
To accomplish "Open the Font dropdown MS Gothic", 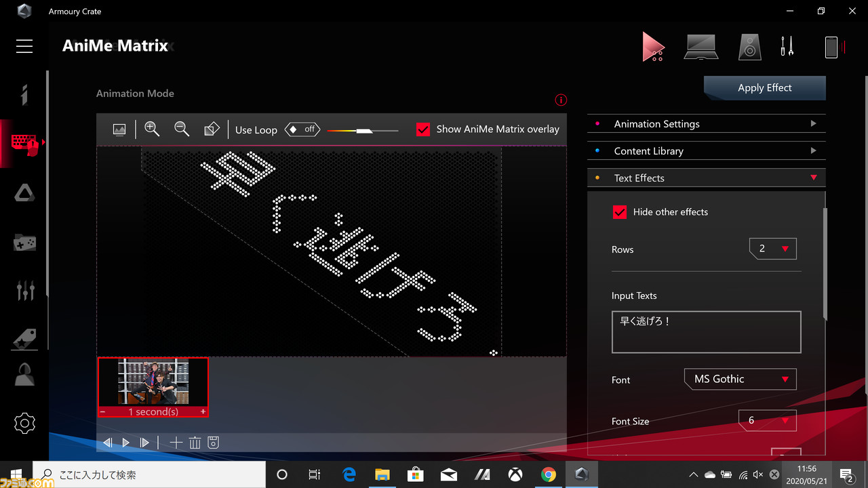I will coord(741,379).
